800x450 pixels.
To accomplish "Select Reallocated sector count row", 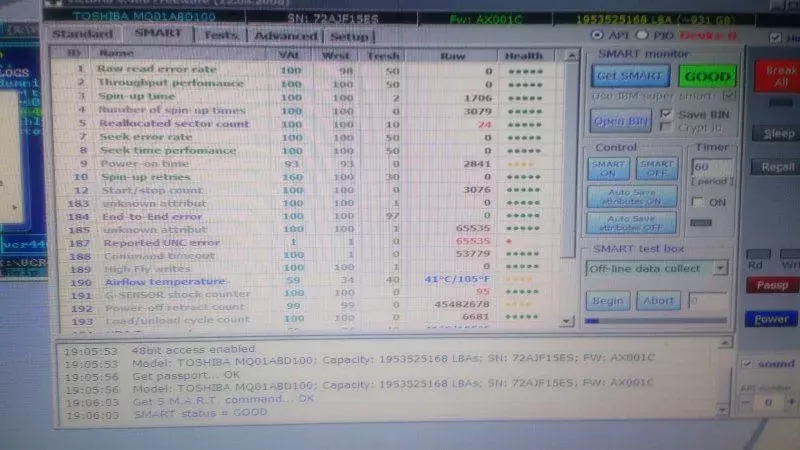I will coord(306,124).
